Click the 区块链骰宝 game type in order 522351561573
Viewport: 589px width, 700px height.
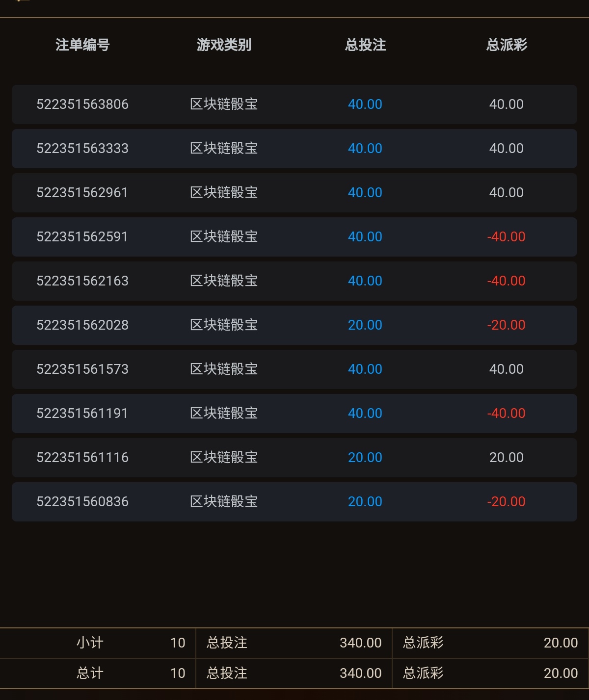pyautogui.click(x=224, y=369)
